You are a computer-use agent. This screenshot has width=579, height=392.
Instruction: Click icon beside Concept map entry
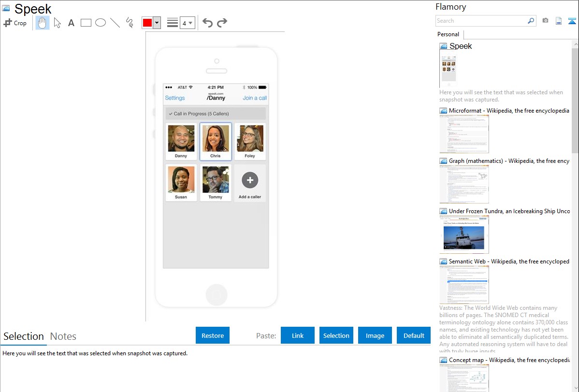(x=443, y=360)
